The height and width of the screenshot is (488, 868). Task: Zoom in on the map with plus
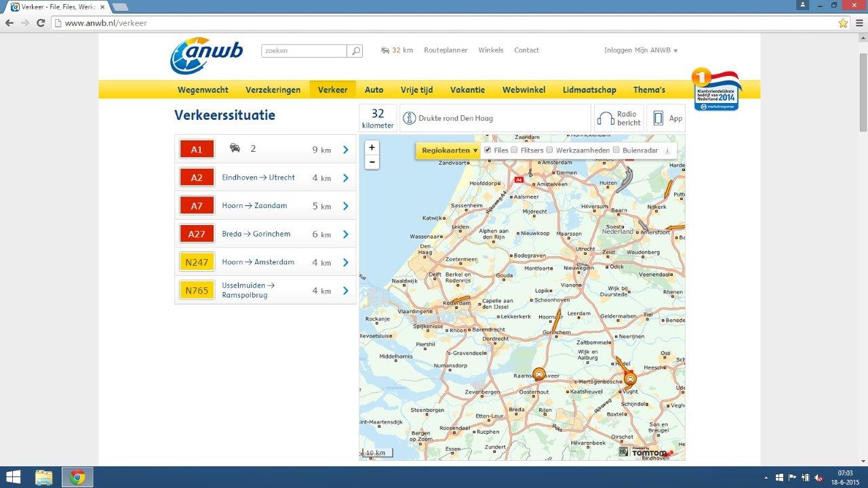pyautogui.click(x=372, y=148)
